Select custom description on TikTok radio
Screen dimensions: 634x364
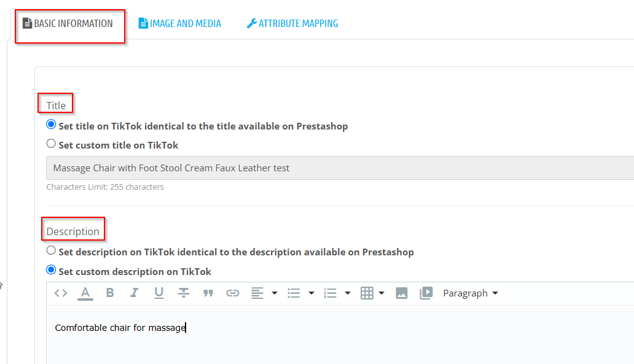point(51,270)
